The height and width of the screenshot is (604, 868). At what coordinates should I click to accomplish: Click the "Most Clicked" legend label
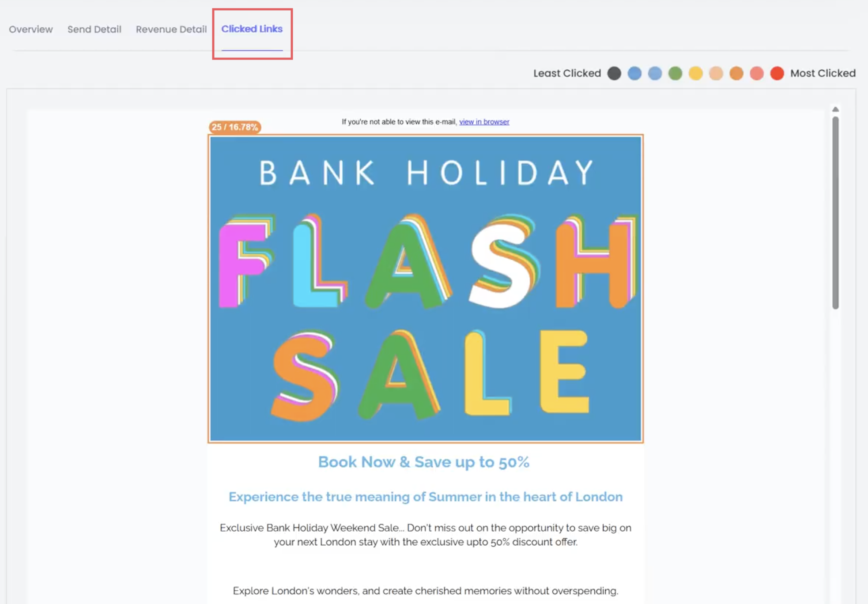coord(823,73)
